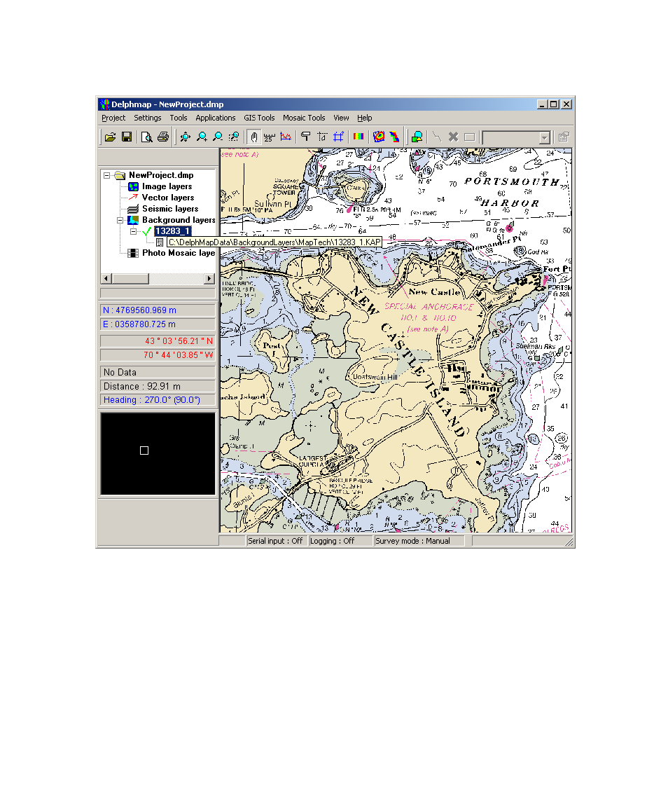
Task: Click the Distance : 92.91 m readout
Action: coord(158,386)
